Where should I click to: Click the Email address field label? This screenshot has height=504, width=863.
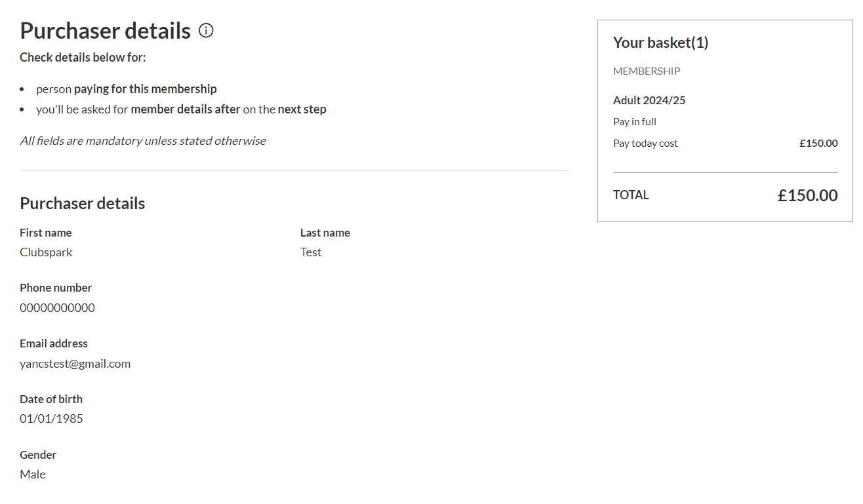[54, 343]
